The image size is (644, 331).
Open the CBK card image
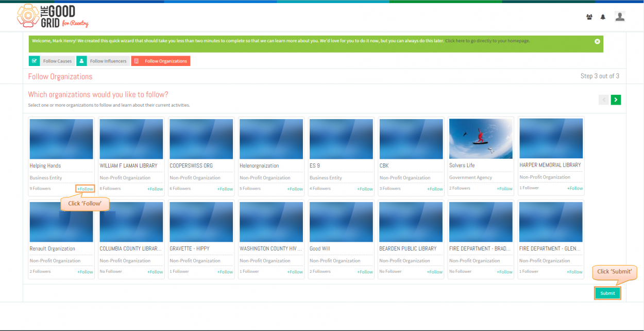[411, 139]
